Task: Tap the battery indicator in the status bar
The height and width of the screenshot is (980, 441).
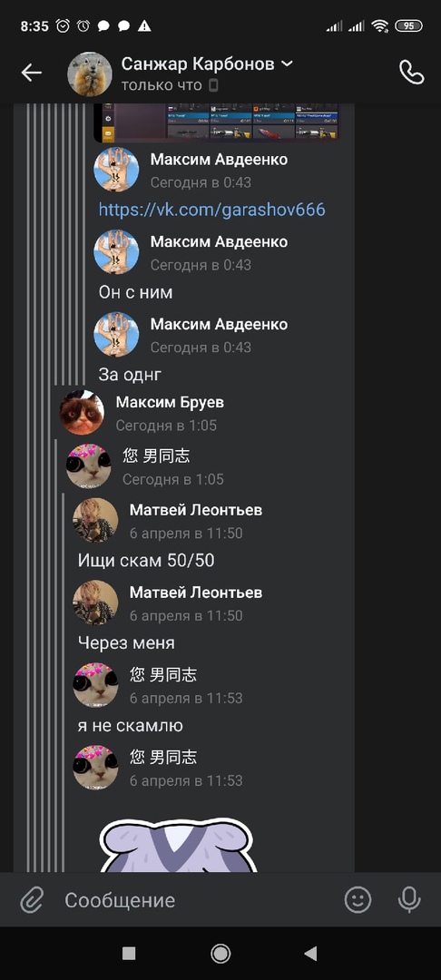Action: click(x=408, y=25)
